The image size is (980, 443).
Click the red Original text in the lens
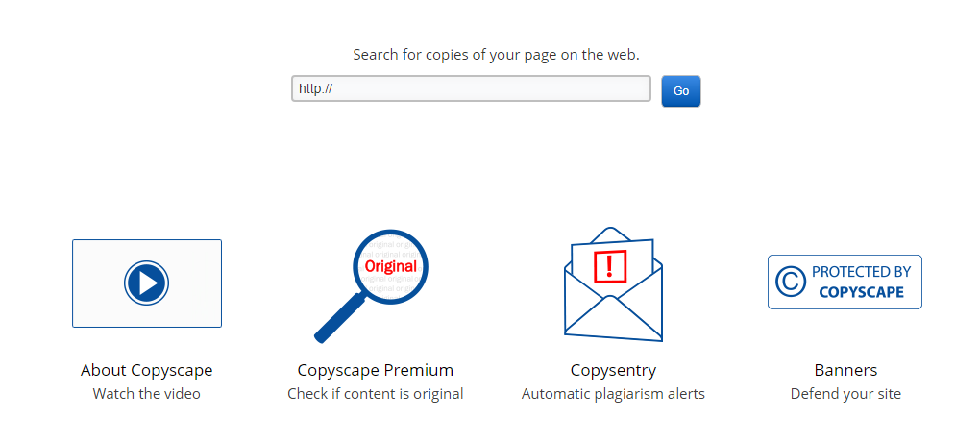[391, 266]
